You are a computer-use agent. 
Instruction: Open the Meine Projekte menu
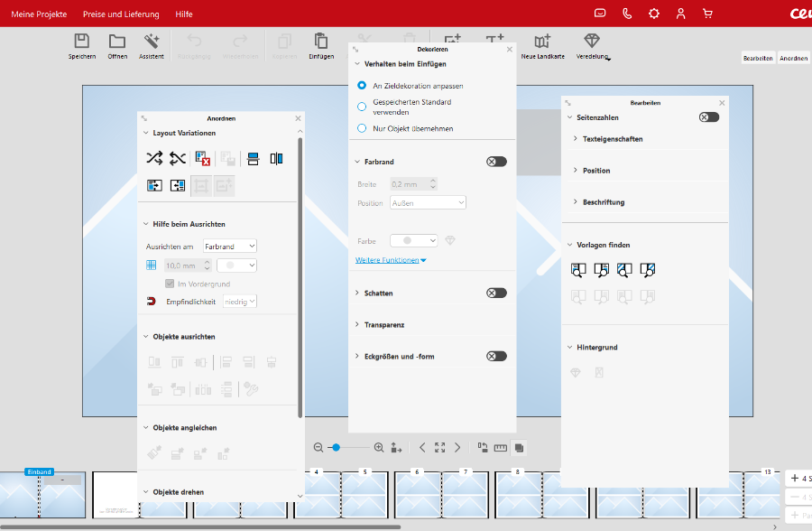[39, 14]
